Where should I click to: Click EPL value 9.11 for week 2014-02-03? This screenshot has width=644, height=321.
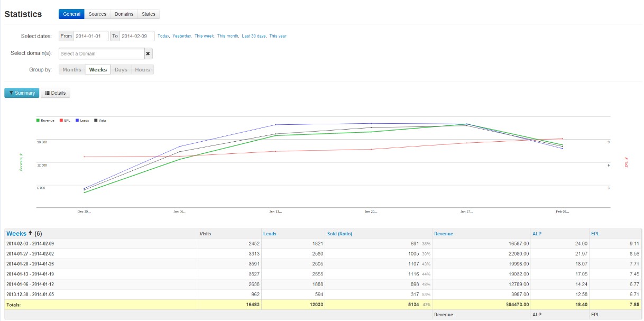click(636, 244)
